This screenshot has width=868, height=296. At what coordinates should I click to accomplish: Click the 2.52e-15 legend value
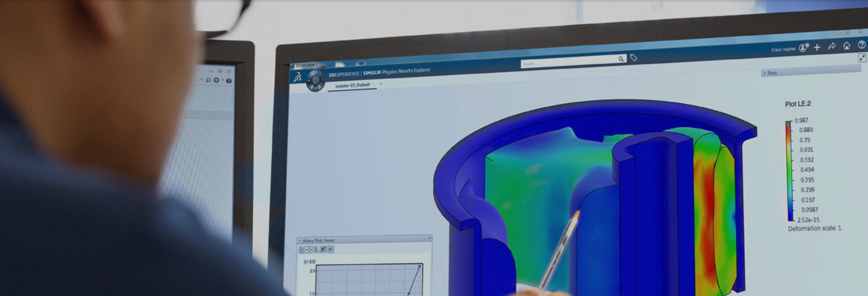(808, 220)
